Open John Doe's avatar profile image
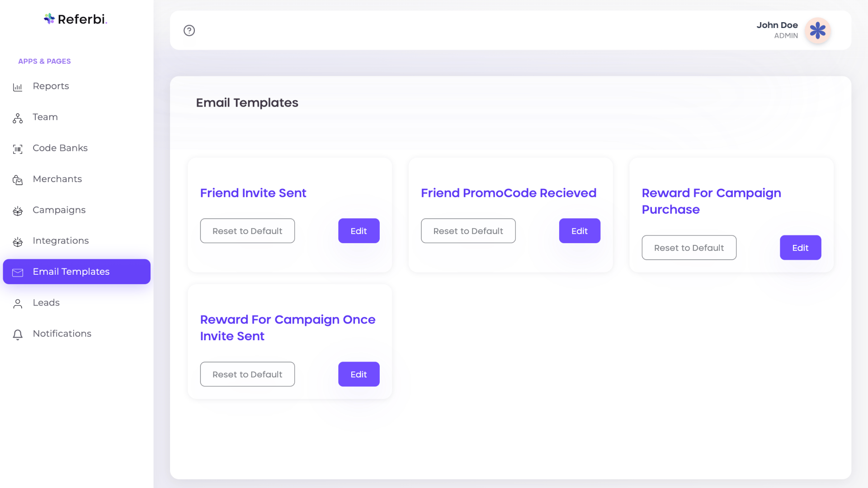Image resolution: width=868 pixels, height=488 pixels. point(817,30)
